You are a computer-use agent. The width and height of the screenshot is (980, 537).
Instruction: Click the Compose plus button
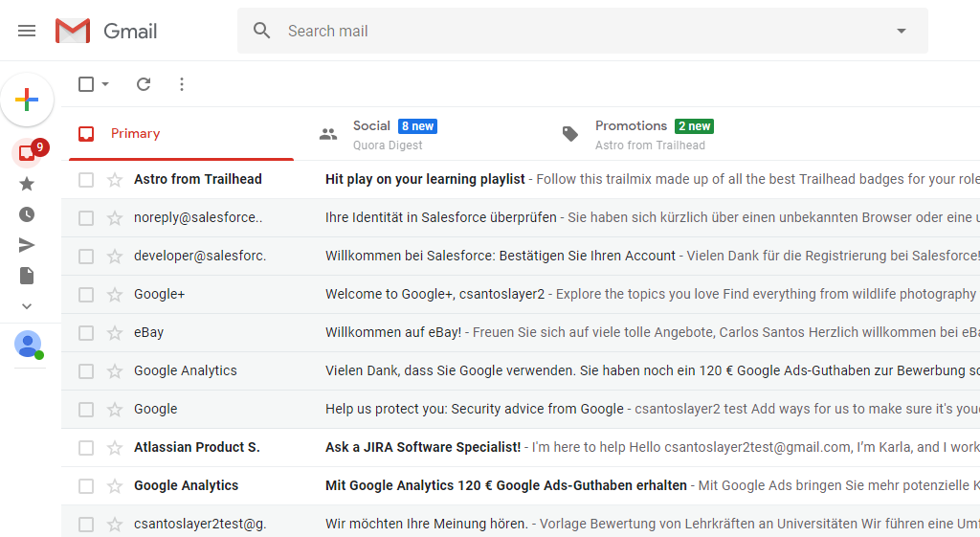click(27, 100)
